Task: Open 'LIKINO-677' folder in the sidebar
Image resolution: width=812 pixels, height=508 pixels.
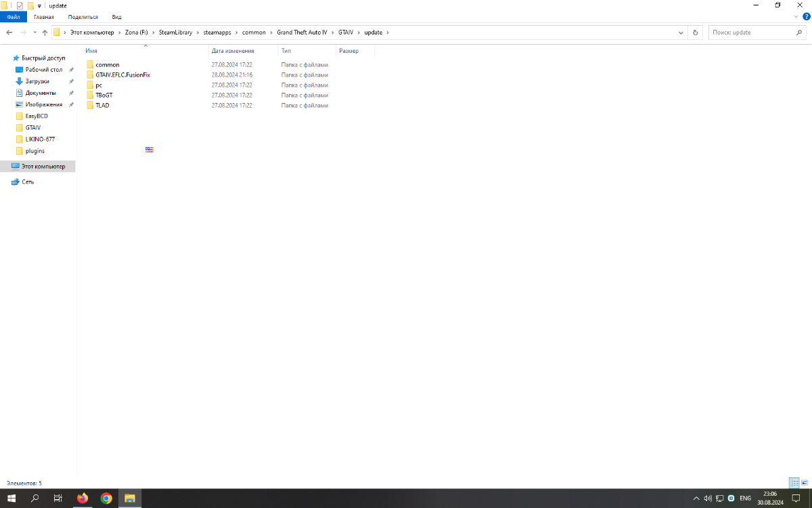Action: pos(40,139)
